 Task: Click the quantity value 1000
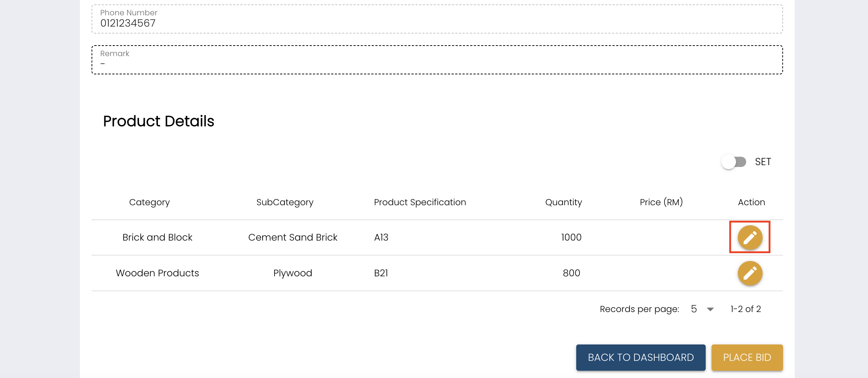coord(571,237)
